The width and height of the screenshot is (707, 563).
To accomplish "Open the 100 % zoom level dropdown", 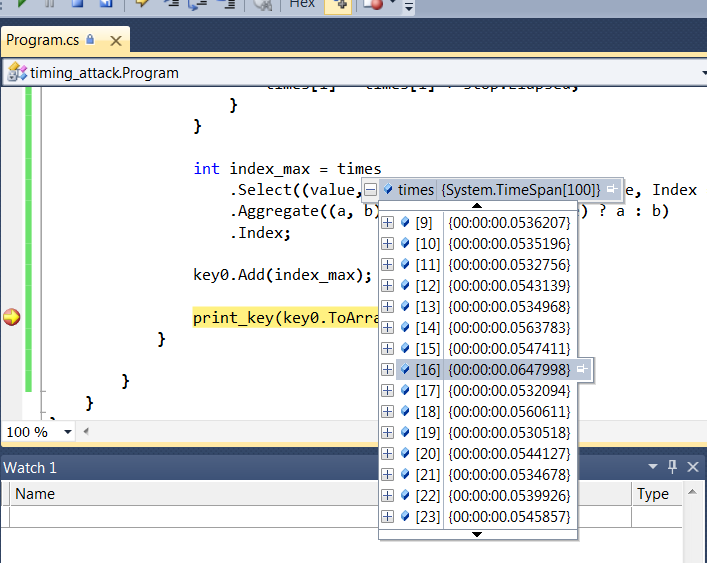I will [68, 432].
